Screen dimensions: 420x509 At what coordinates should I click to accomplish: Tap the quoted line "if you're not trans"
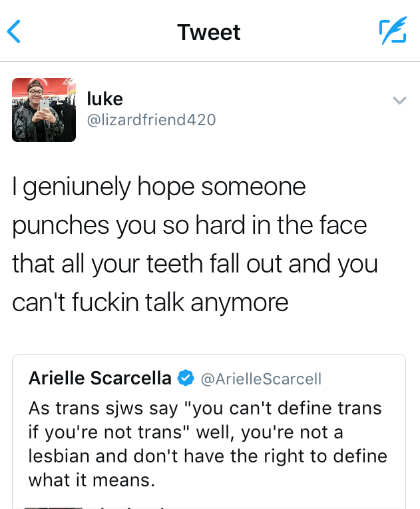click(186, 432)
